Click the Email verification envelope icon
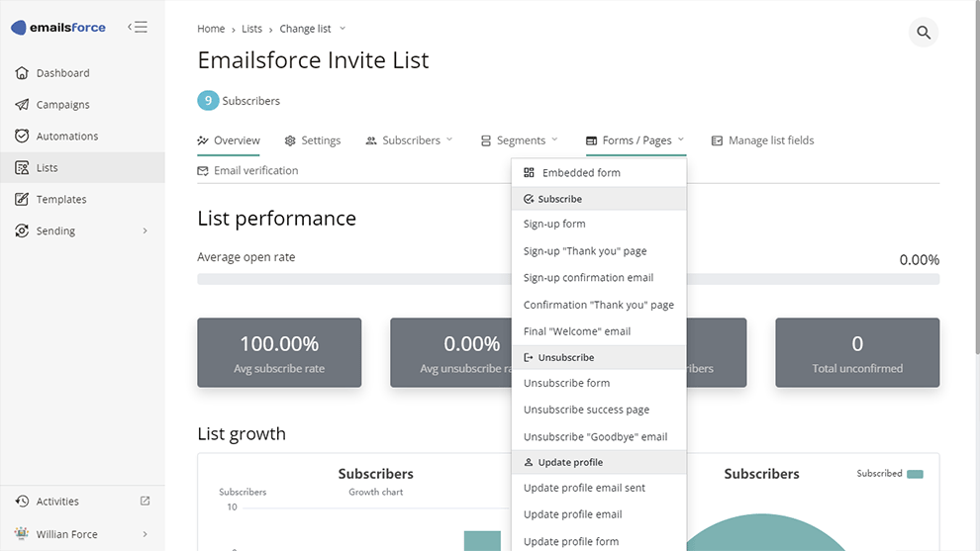Viewport: 980px width, 551px height. coord(203,170)
